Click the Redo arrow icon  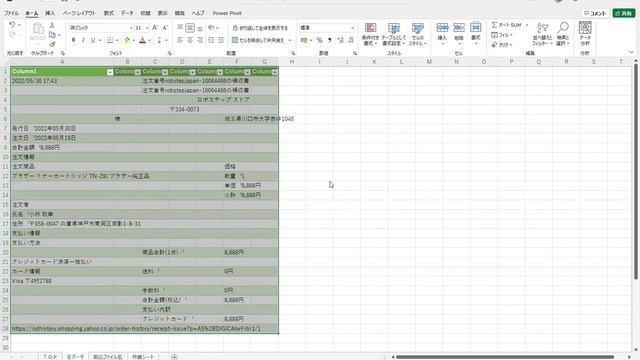[12, 35]
